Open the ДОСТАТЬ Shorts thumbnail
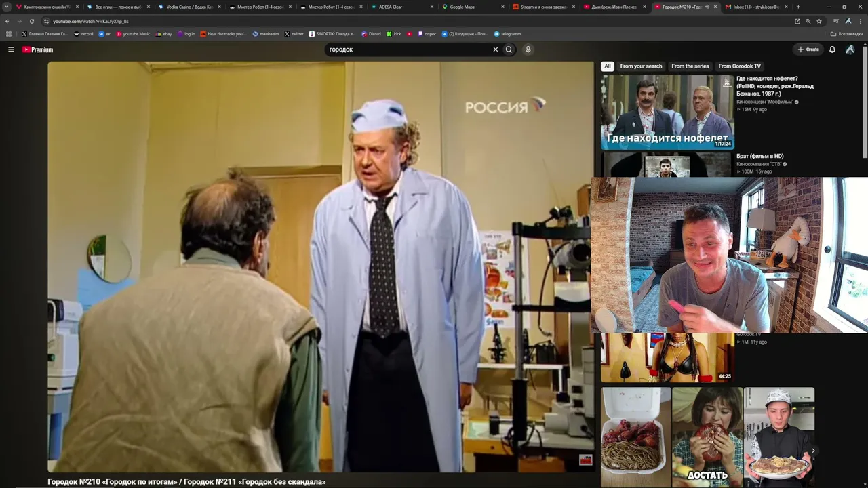 [707, 437]
